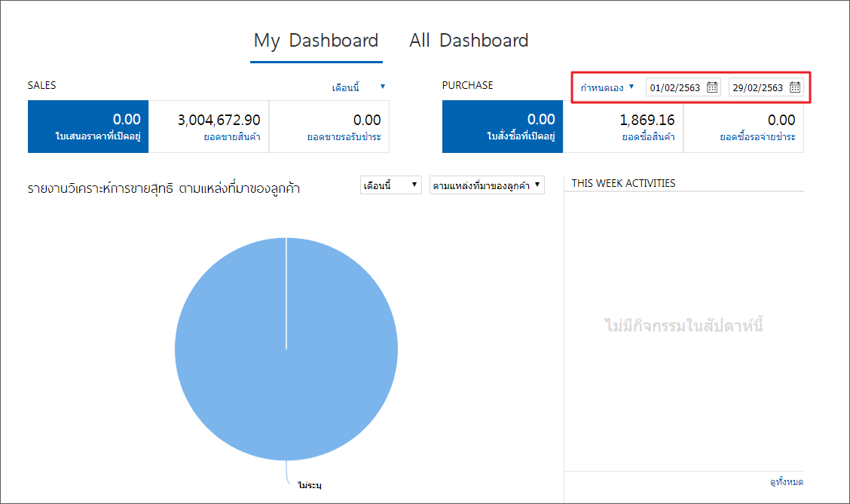Expand the SALES period dropdown เดือนนี้
Viewport: 850px width, 504px height.
(359, 87)
